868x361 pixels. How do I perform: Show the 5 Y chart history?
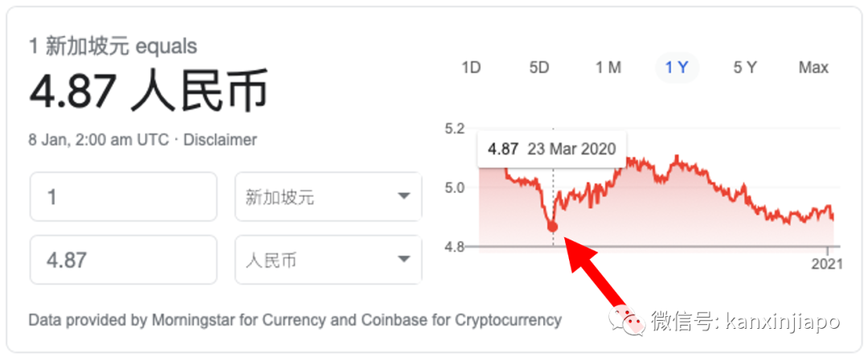click(745, 68)
